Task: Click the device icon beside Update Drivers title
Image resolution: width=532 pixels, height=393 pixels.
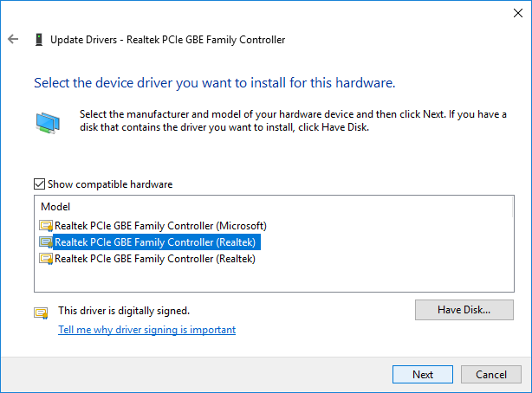Action: 39,40
